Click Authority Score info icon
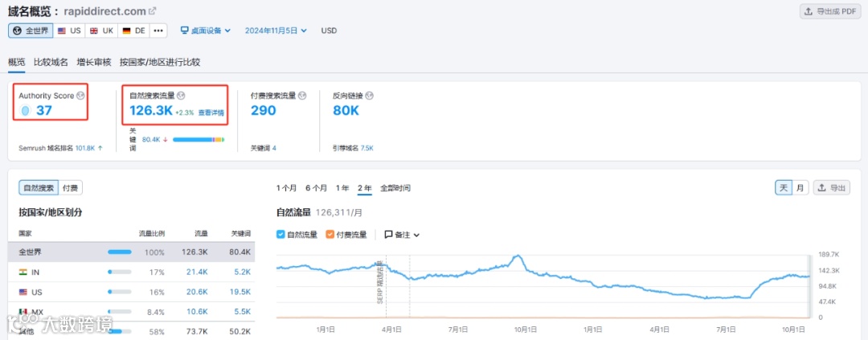Screen dimensions: 868x340 click(81, 96)
